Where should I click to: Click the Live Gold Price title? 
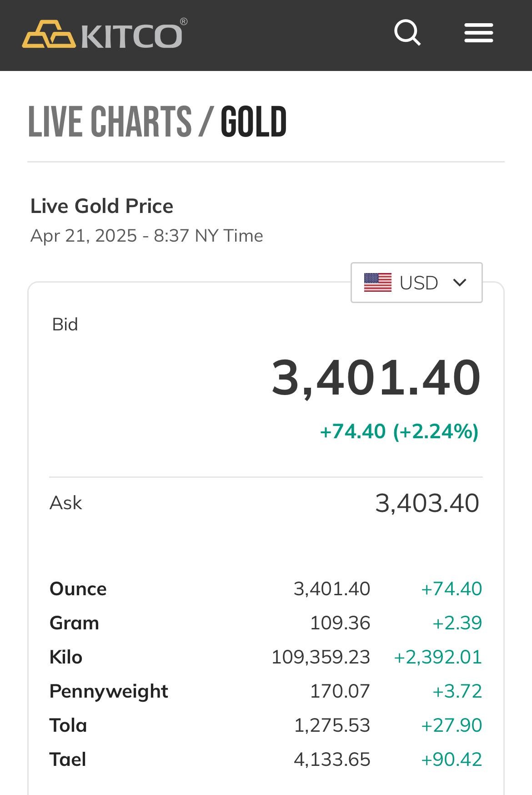[102, 206]
